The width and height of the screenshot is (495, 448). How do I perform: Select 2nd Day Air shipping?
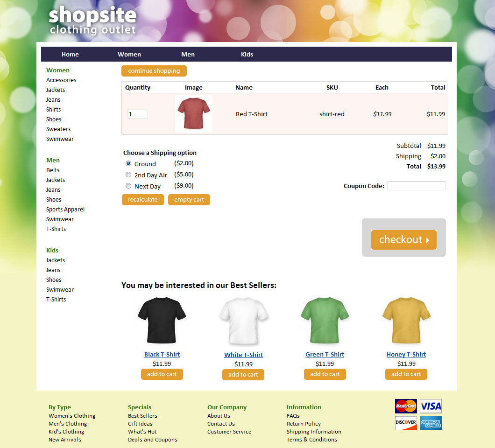click(x=128, y=175)
